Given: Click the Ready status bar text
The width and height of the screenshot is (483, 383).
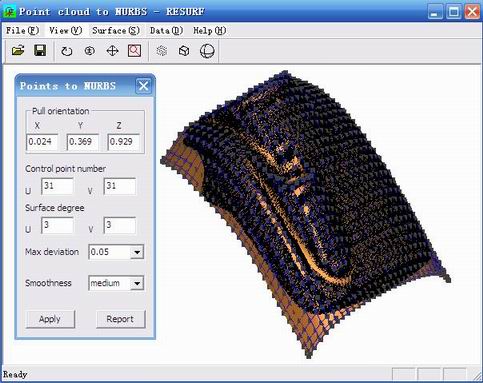Looking at the screenshot, I should (15, 374).
